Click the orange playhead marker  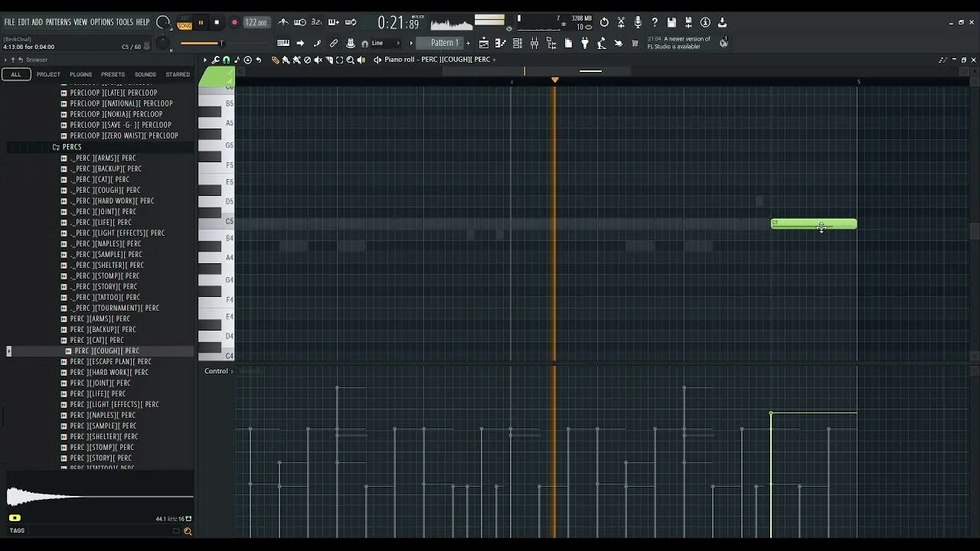[555, 80]
